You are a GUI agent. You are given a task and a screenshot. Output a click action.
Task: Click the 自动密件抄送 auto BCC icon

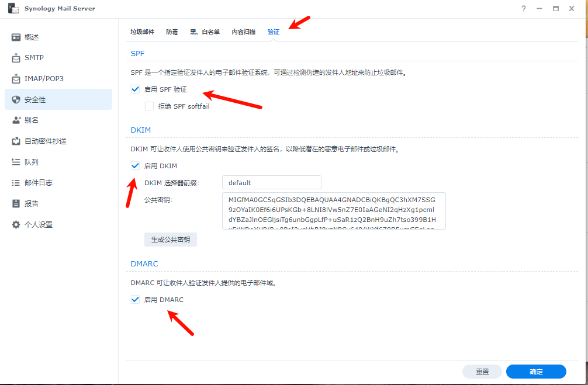pos(16,141)
